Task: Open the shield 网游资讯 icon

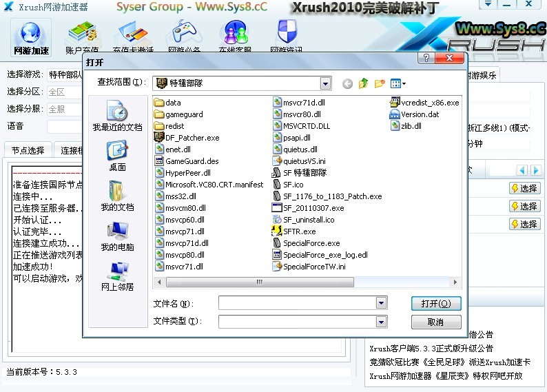Action: pyautogui.click(x=287, y=37)
